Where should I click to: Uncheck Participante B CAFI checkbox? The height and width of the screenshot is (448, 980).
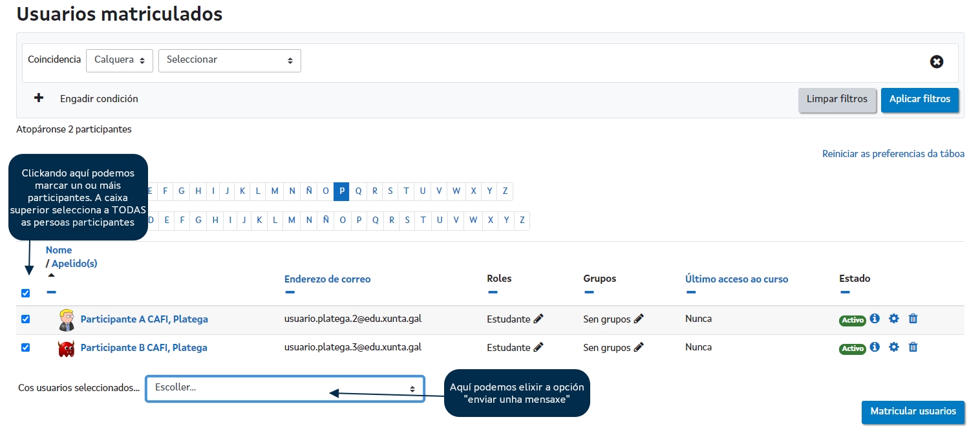coord(26,347)
